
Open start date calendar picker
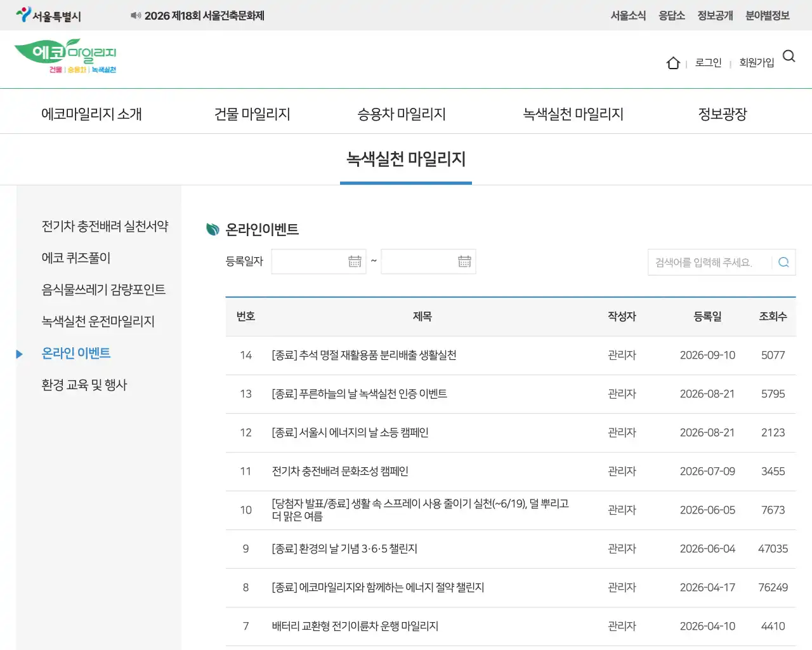click(x=355, y=261)
